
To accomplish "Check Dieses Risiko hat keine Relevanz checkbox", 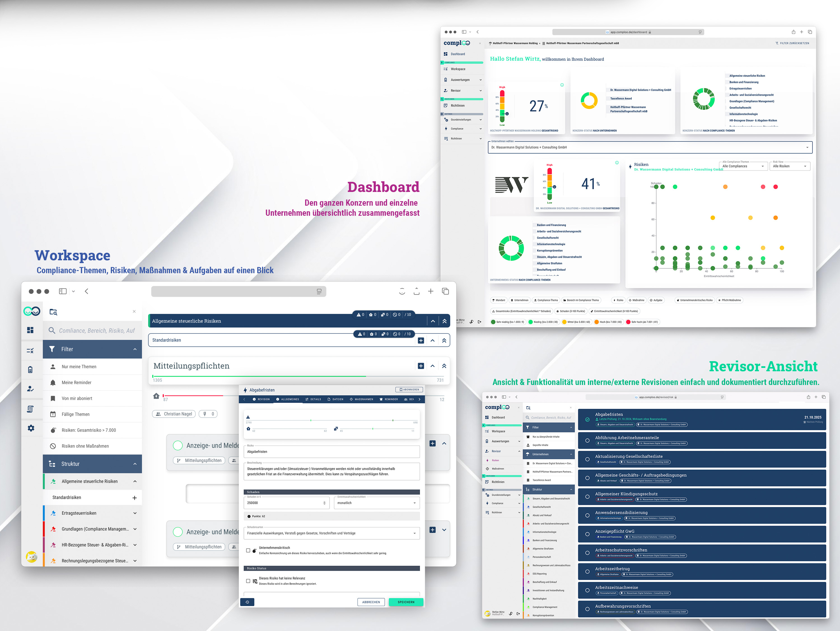I will click(x=248, y=581).
